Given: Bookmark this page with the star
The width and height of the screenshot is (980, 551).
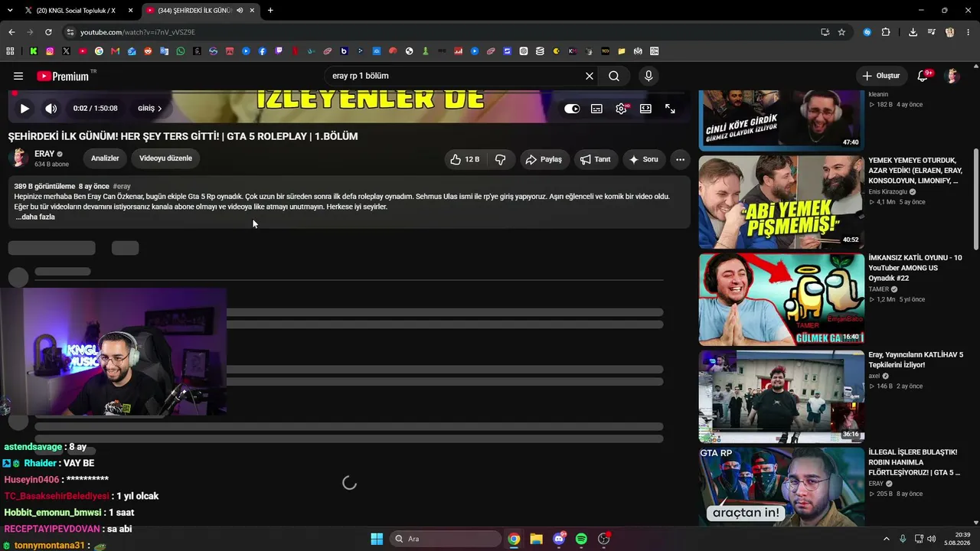Looking at the screenshot, I should (841, 32).
